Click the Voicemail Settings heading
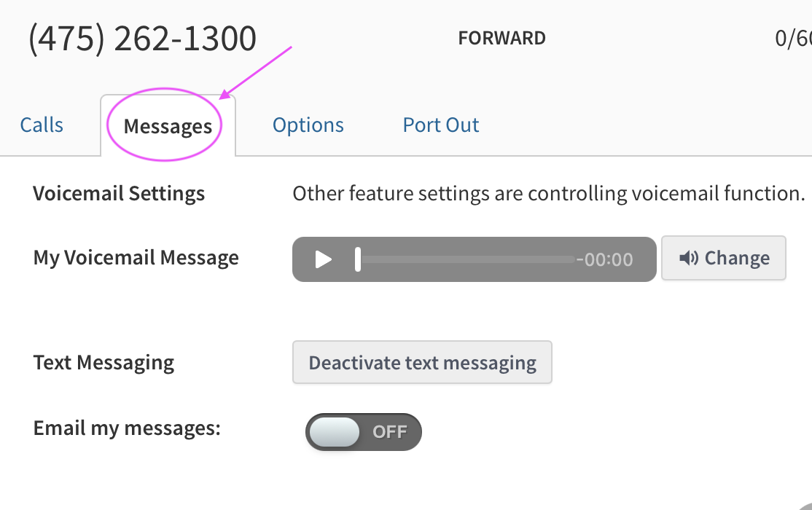The image size is (812, 510). 119,194
